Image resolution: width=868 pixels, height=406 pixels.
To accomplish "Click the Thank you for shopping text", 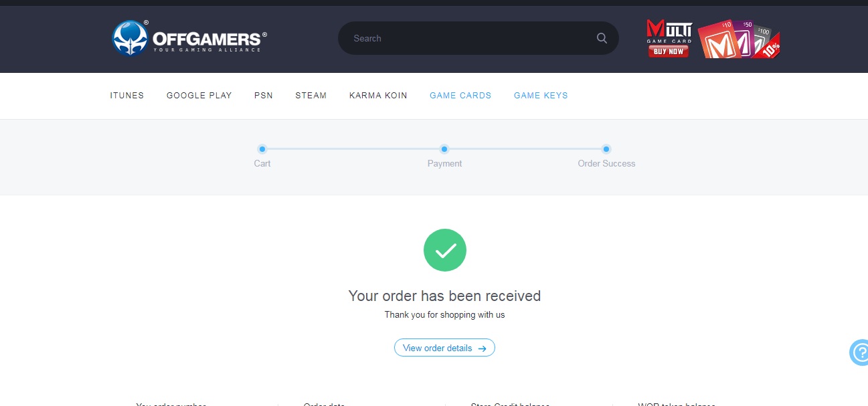I will (x=444, y=314).
